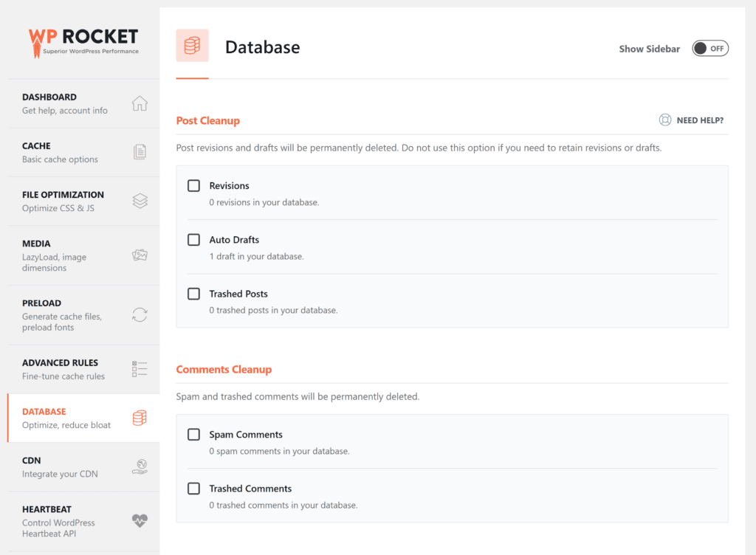Click the Database page title
Screen dimensions: 756x555
(262, 47)
